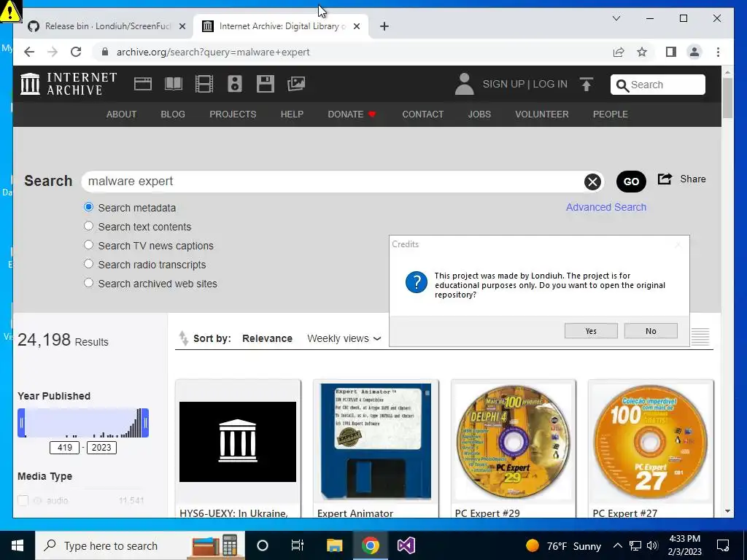Click the GO search button

click(631, 182)
